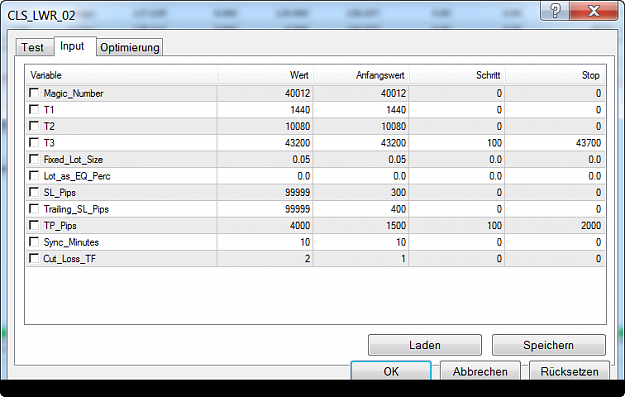
Task: Click the T3 Schritt value 100
Action: (x=494, y=143)
